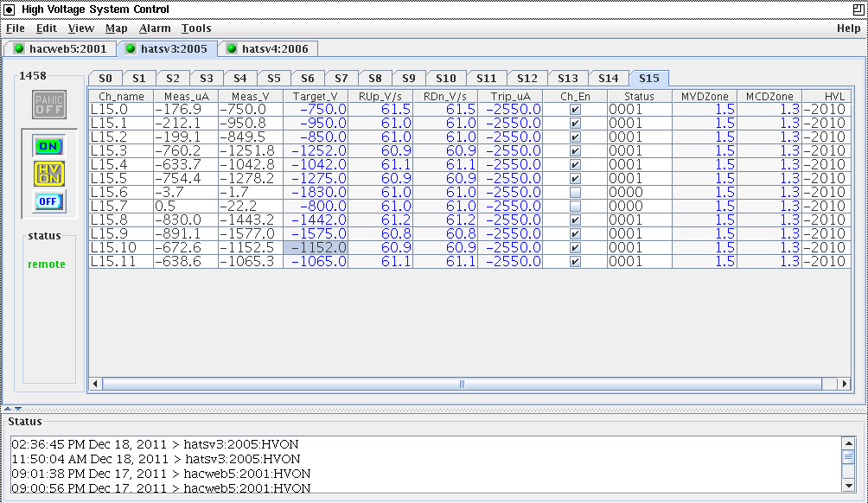The height and width of the screenshot is (503, 868).
Task: Click the green ON button
Action: pyautogui.click(x=48, y=146)
